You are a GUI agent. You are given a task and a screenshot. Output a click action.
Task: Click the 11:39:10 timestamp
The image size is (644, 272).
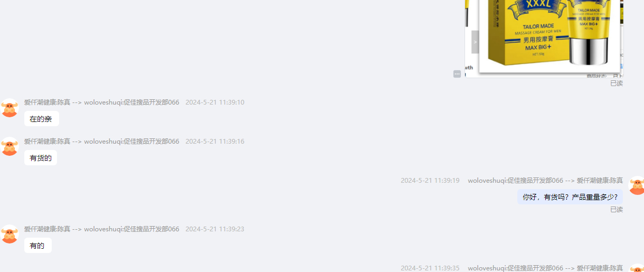(x=215, y=102)
